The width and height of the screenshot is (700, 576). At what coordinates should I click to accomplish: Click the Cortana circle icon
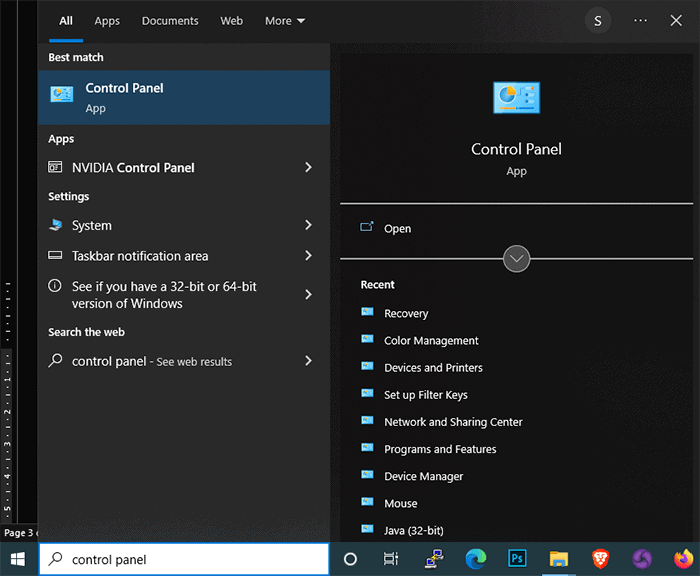[350, 559]
